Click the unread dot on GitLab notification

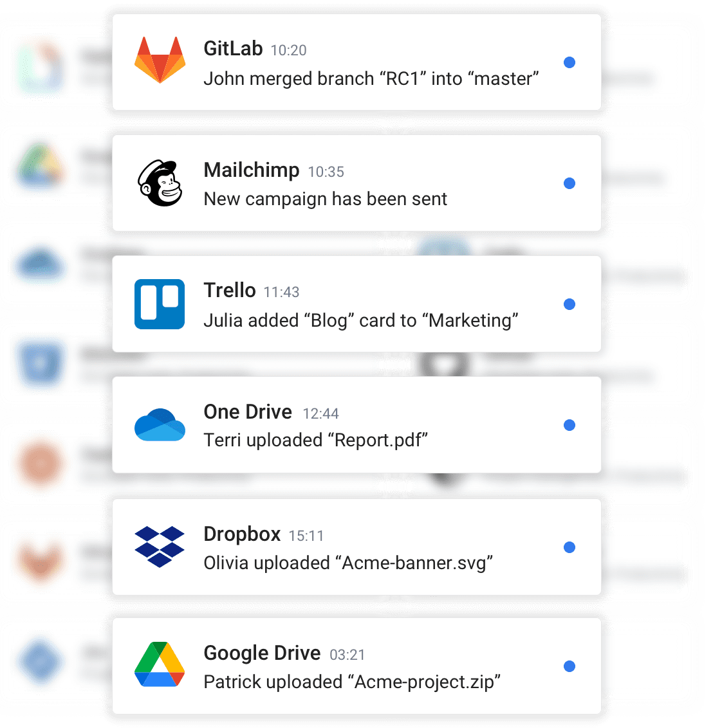569,62
